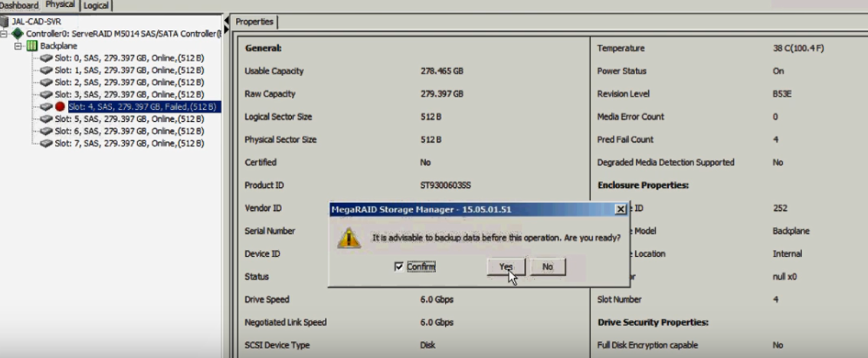The width and height of the screenshot is (868, 358).
Task: Click the Certified label
Action: coord(260,163)
